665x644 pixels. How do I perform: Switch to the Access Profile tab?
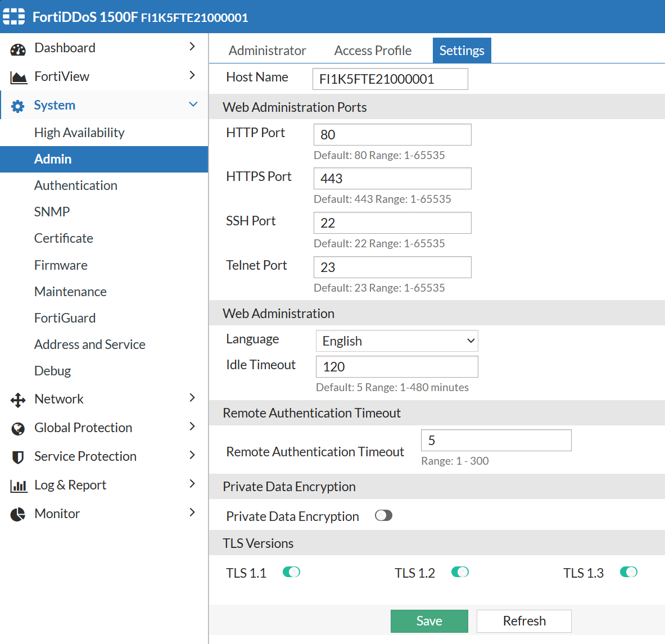click(373, 51)
